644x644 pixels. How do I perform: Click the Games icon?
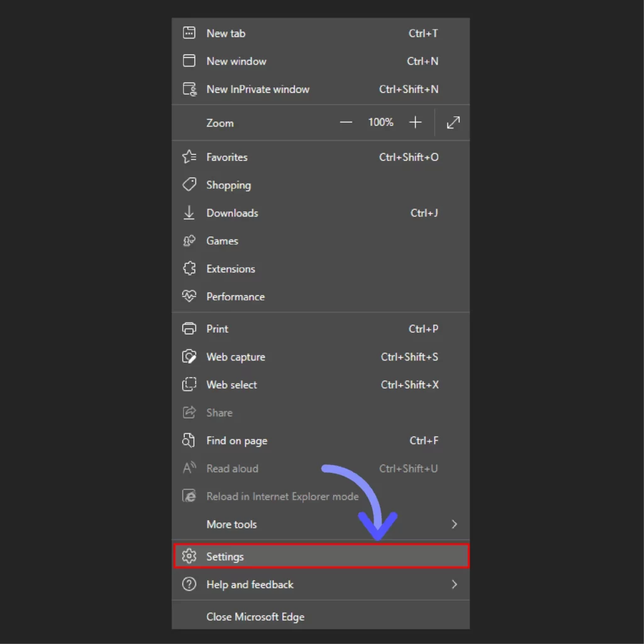point(189,241)
